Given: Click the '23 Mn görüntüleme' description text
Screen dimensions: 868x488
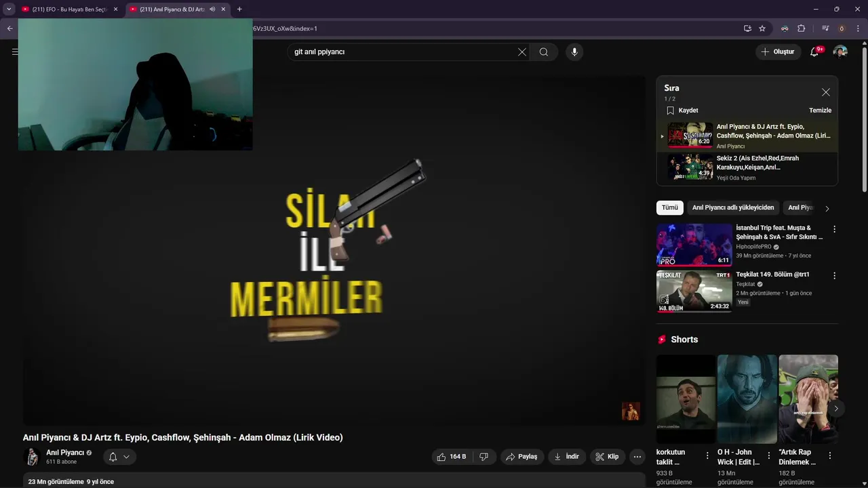Looking at the screenshot, I should pyautogui.click(x=56, y=482).
